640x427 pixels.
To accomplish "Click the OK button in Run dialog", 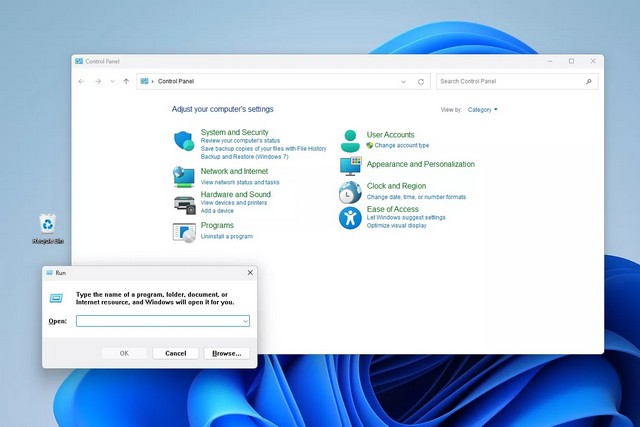I will click(124, 354).
